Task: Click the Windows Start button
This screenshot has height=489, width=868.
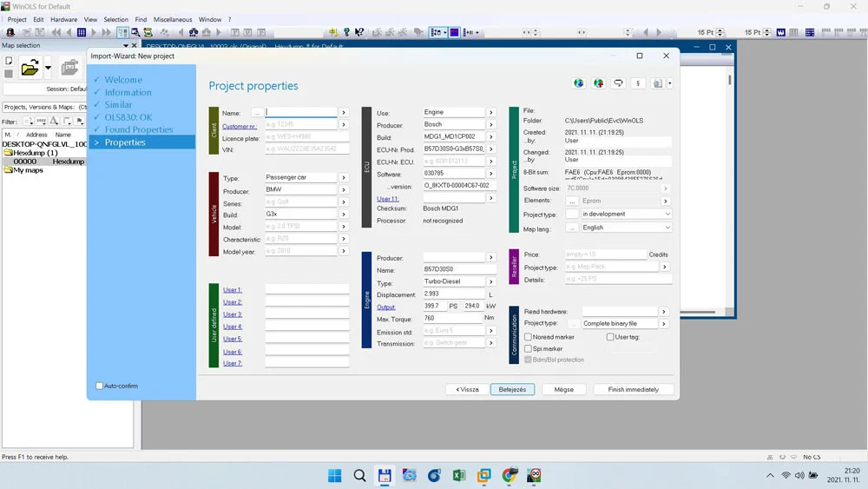Action: (x=335, y=475)
